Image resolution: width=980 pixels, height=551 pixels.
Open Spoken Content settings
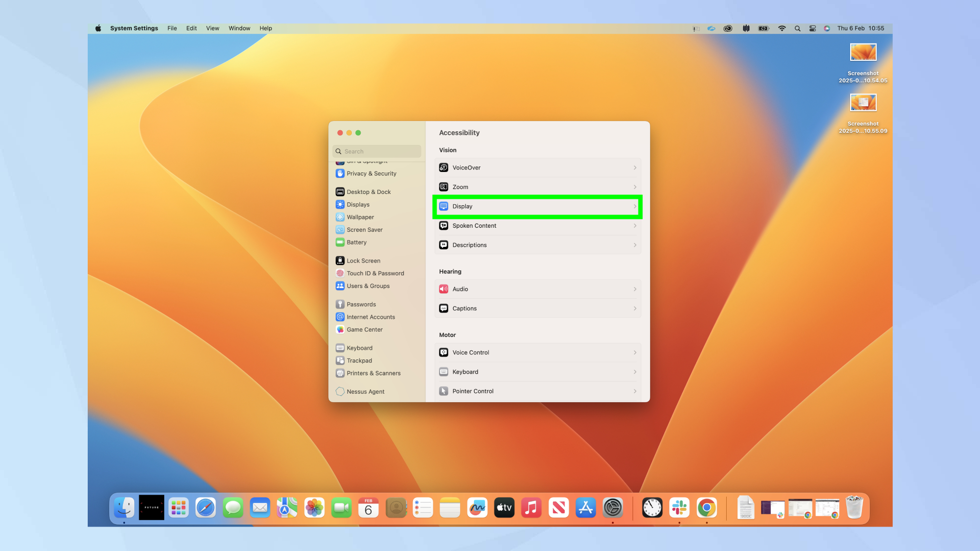[538, 225]
